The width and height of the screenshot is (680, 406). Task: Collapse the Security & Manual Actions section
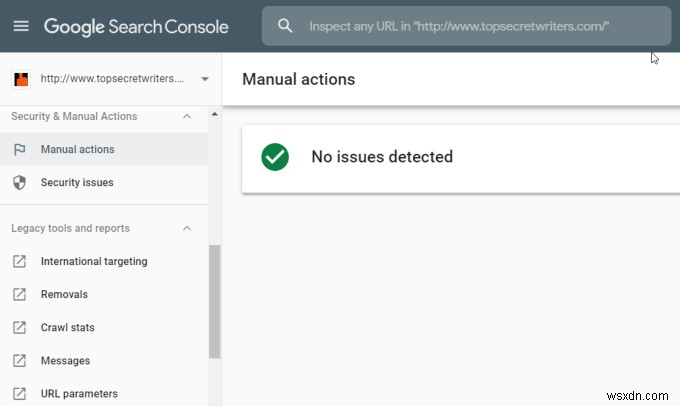[187, 116]
